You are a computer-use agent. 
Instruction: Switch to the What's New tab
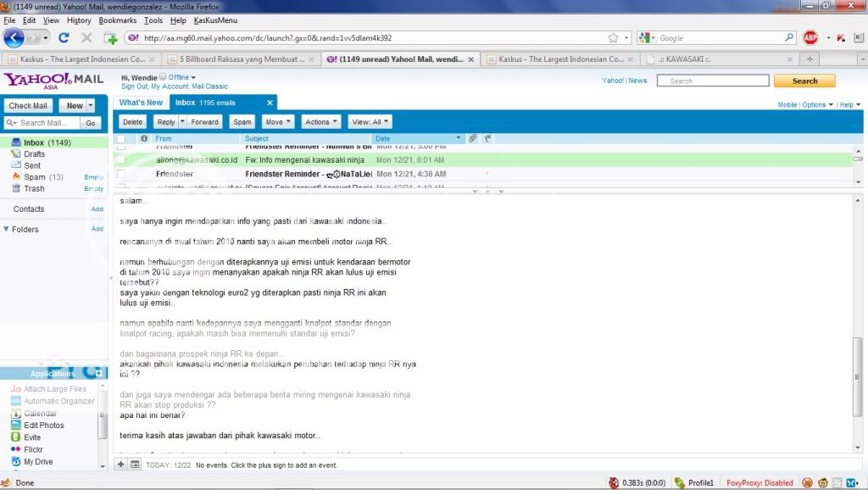pos(141,103)
